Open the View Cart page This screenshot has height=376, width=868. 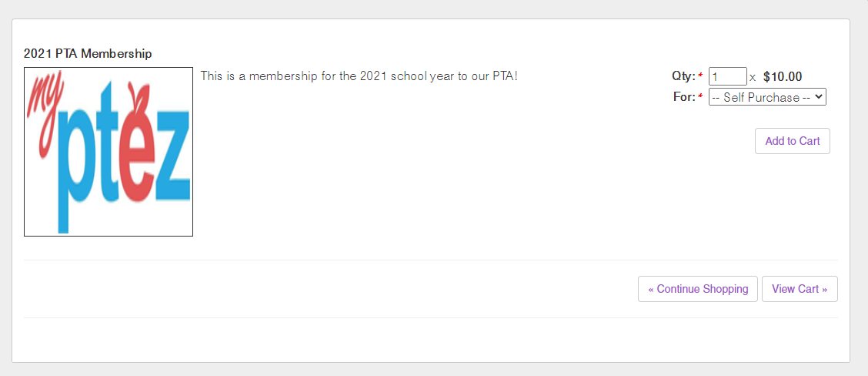pos(800,289)
